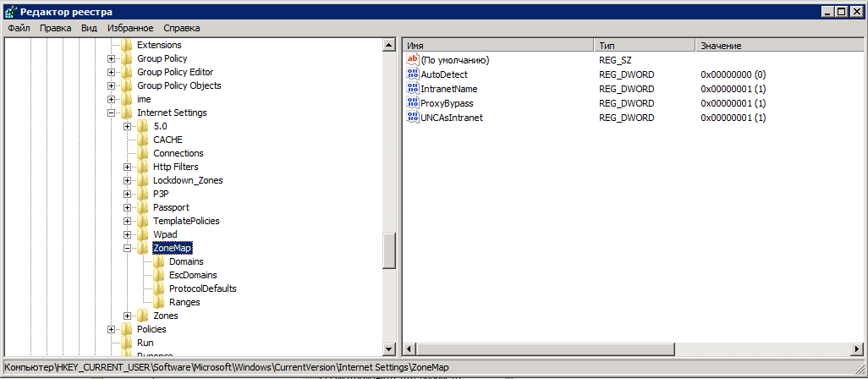Expand the Group Policy Objects key

pyautogui.click(x=112, y=85)
